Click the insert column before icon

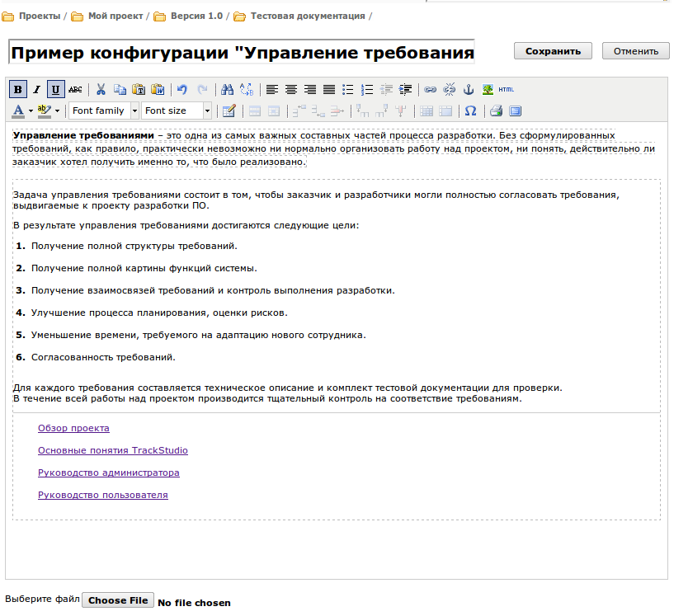tap(362, 111)
